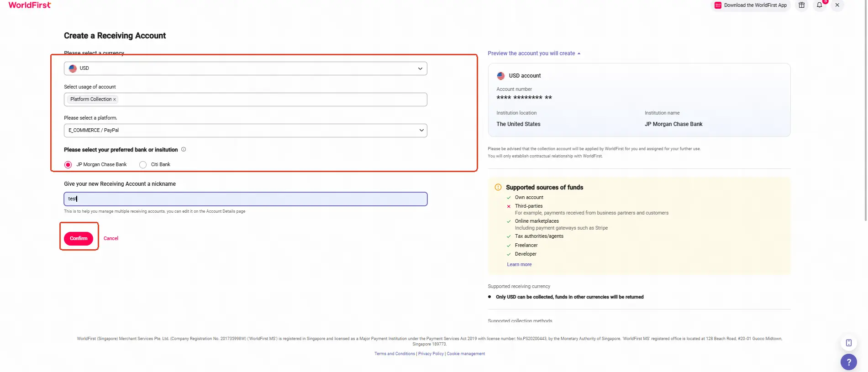
Task: Click Download the WorldFirst App
Action: 751,5
